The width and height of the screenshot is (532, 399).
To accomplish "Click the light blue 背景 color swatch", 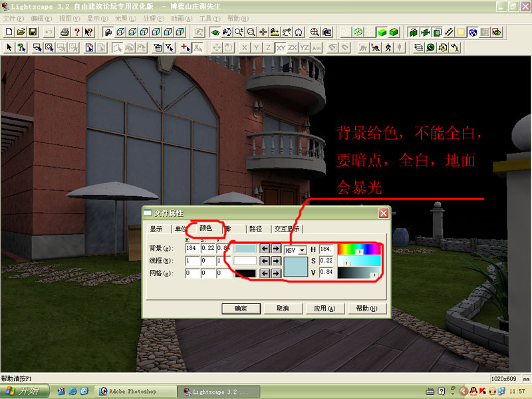I will click(245, 249).
